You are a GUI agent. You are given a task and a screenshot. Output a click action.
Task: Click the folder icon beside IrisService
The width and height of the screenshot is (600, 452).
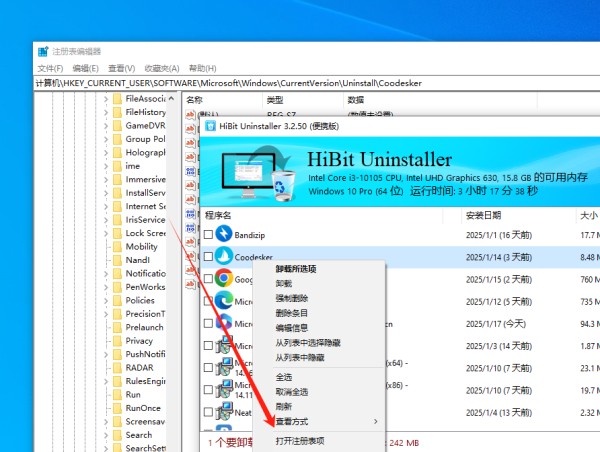(117, 220)
